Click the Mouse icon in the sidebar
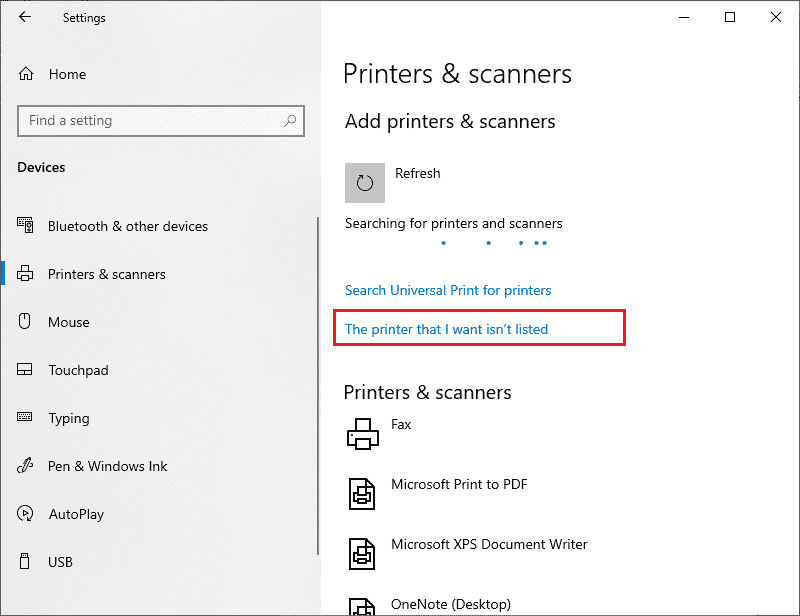The width and height of the screenshot is (800, 616). pos(24,321)
